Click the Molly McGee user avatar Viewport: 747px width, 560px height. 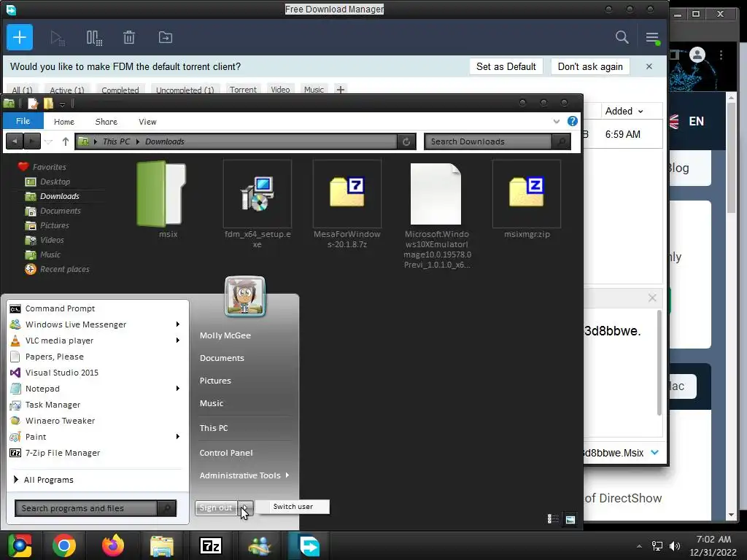(x=245, y=296)
